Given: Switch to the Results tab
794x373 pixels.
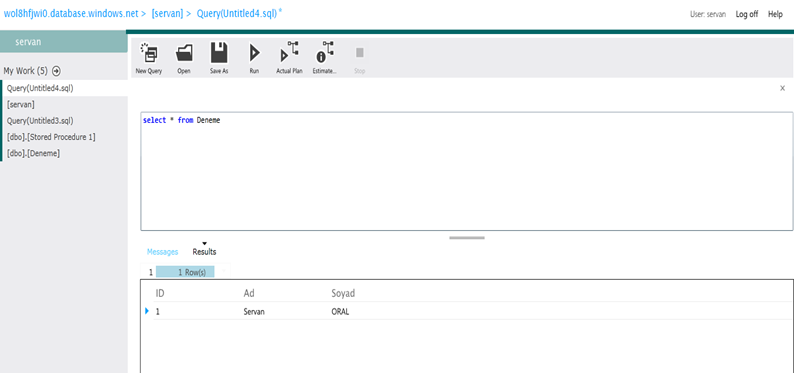Looking at the screenshot, I should [x=204, y=252].
